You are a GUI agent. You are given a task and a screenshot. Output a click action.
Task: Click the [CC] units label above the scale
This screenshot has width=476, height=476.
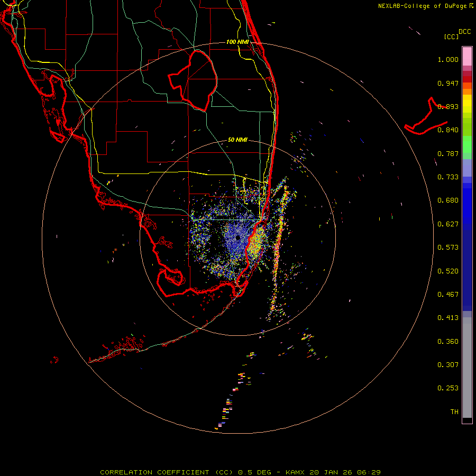tap(451, 36)
